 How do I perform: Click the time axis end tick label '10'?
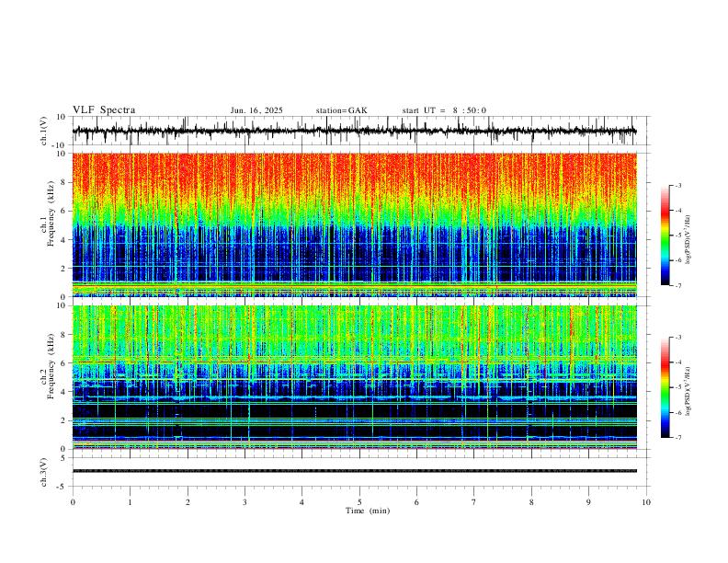(x=646, y=502)
